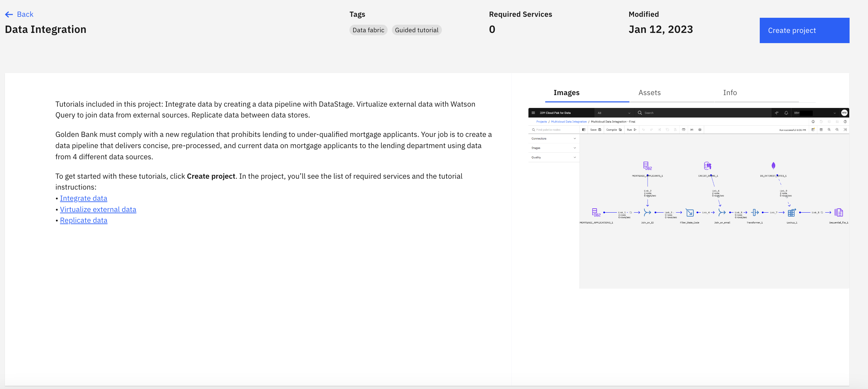Click the parameters braces icon in preview toolbar
The height and width of the screenshot is (389, 868).
click(x=692, y=130)
